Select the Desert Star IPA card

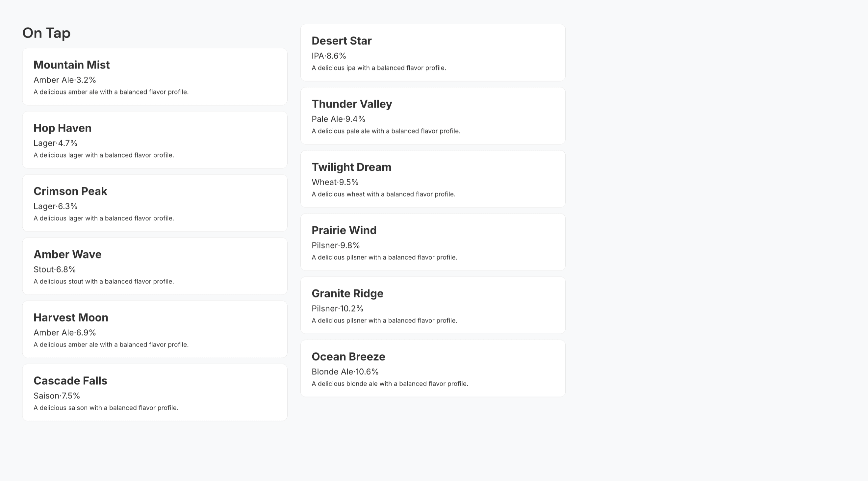[x=433, y=52]
